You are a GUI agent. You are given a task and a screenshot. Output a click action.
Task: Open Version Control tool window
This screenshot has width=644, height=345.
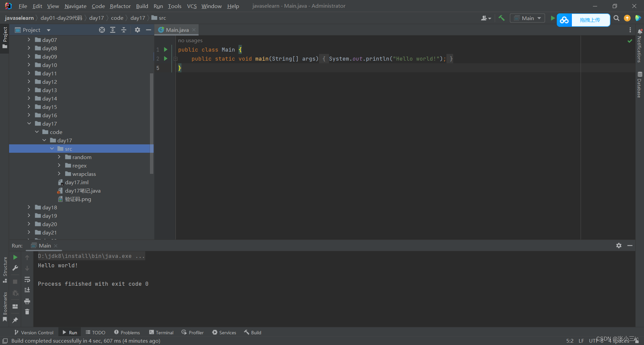coord(34,332)
